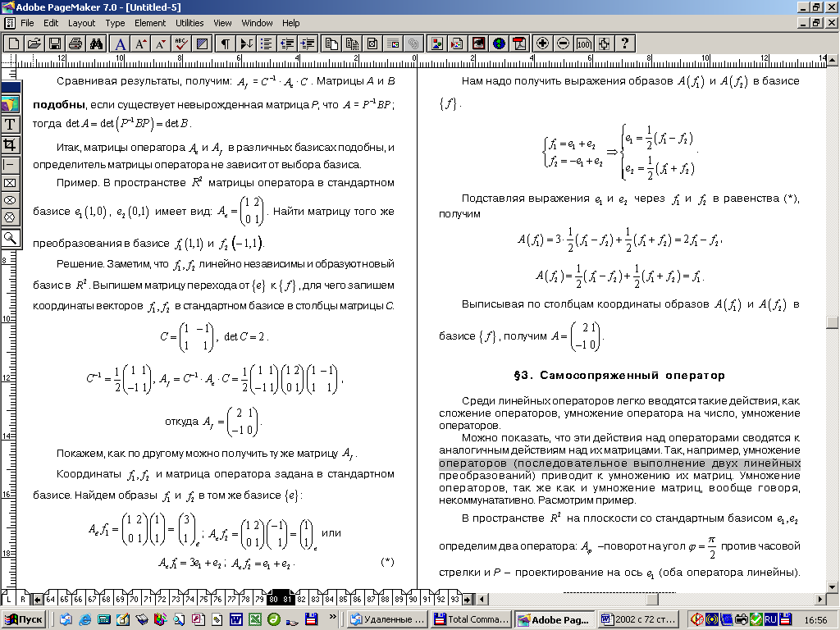Viewport: 840px width, 630px height.
Task: Open left master page L icon
Action: (x=8, y=599)
